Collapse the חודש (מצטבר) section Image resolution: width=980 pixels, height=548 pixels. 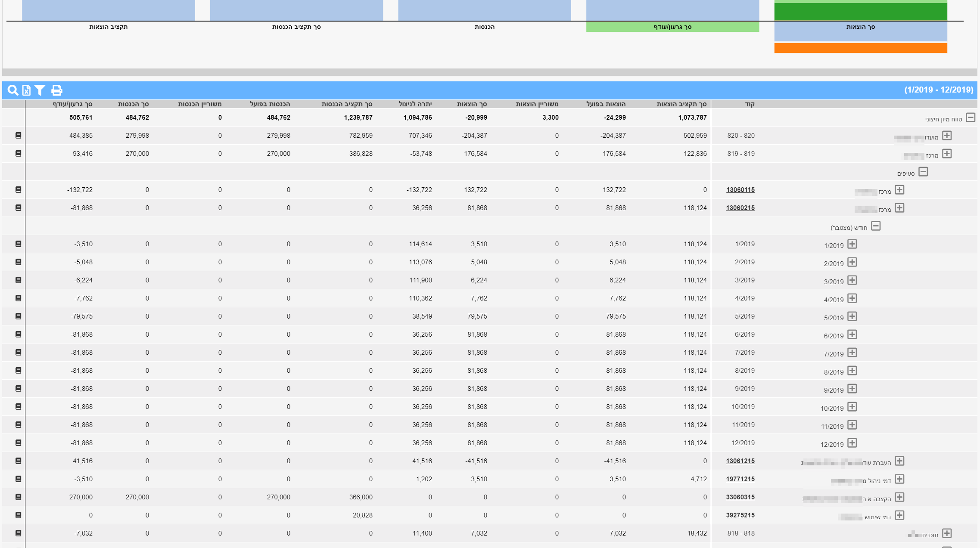(875, 226)
